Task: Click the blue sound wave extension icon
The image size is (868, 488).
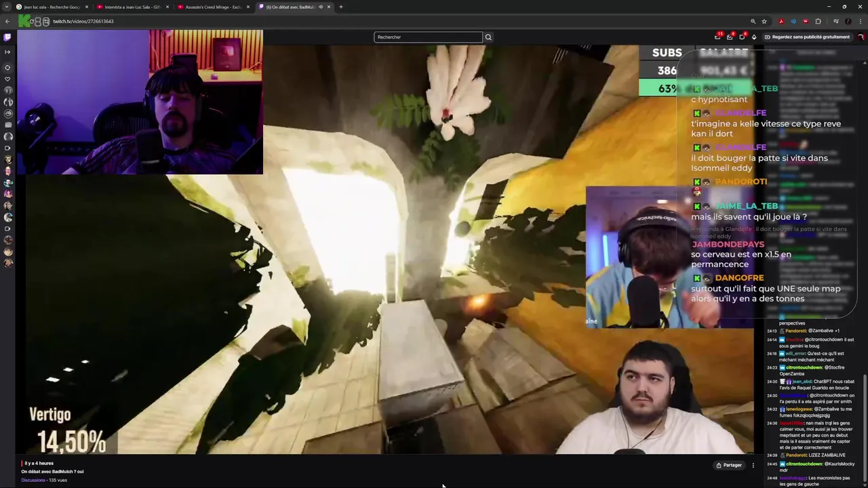Action: pos(793,21)
